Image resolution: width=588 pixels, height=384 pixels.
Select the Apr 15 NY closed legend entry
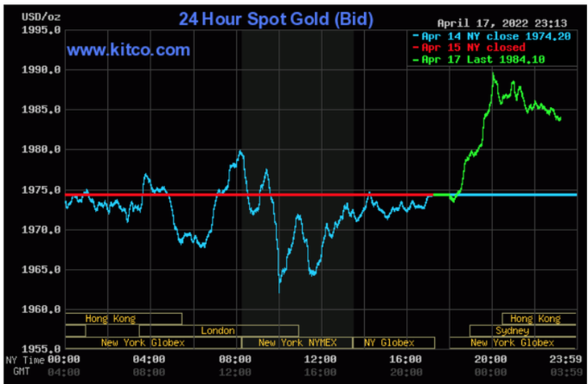point(469,47)
